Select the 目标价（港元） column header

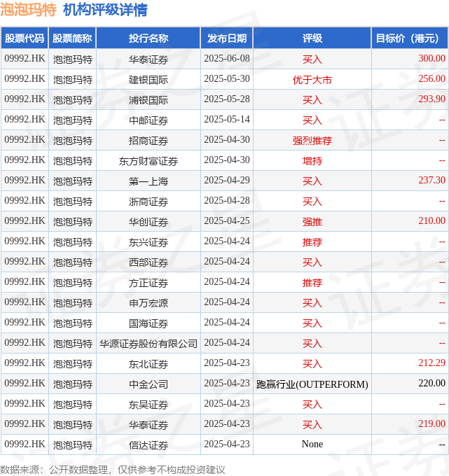[x=410, y=38]
